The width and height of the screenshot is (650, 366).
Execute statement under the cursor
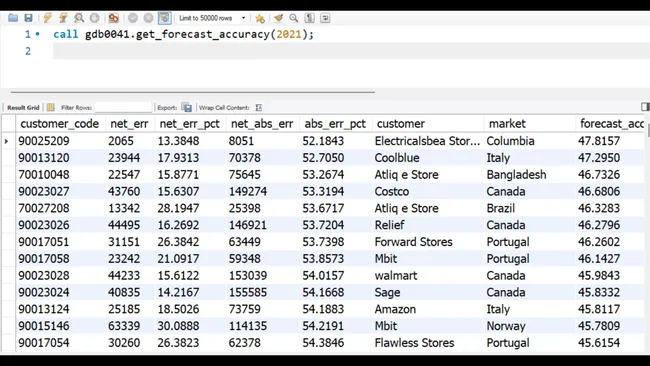click(63, 18)
